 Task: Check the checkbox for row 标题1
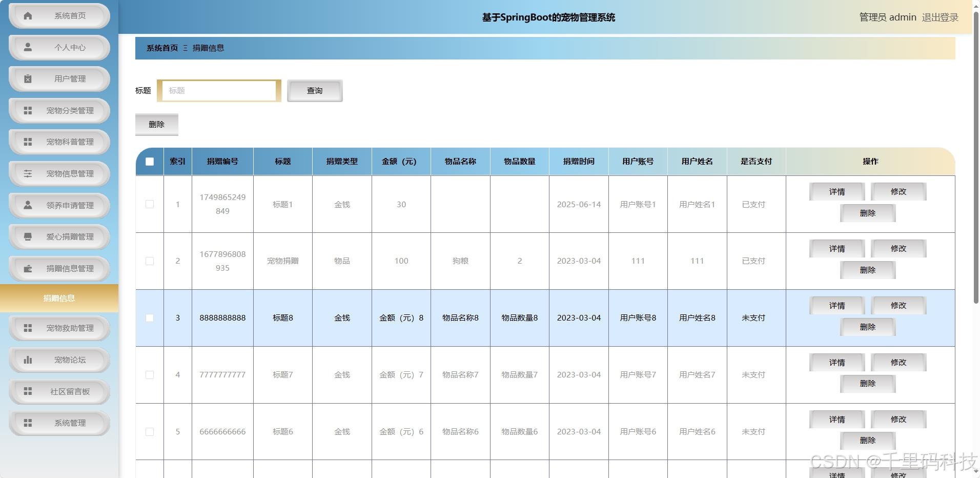point(150,204)
